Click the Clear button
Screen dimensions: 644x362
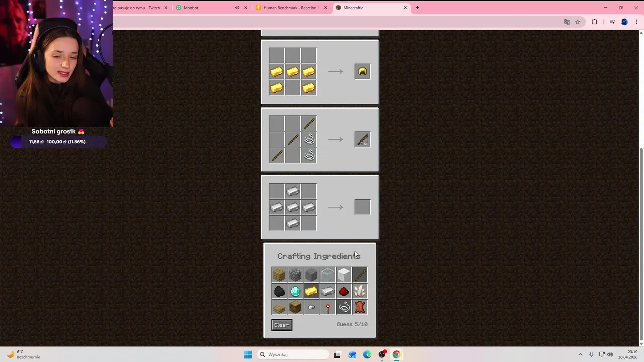[x=282, y=325]
